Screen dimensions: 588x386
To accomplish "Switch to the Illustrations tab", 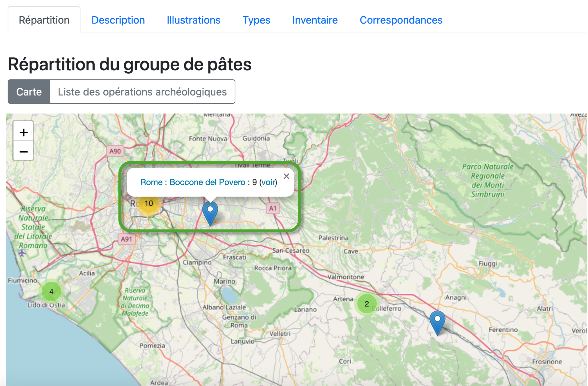I will click(x=193, y=20).
